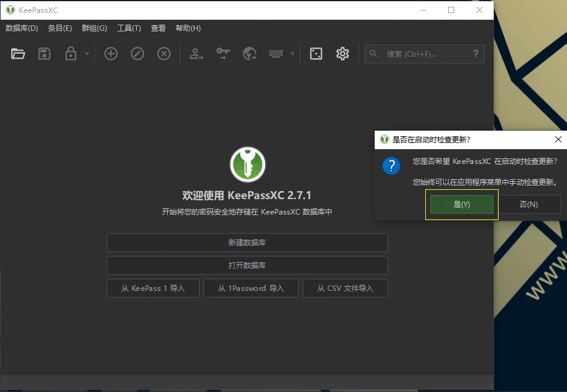The height and width of the screenshot is (392, 567).
Task: Click the edit entry pencil icon
Action: pyautogui.click(x=137, y=54)
